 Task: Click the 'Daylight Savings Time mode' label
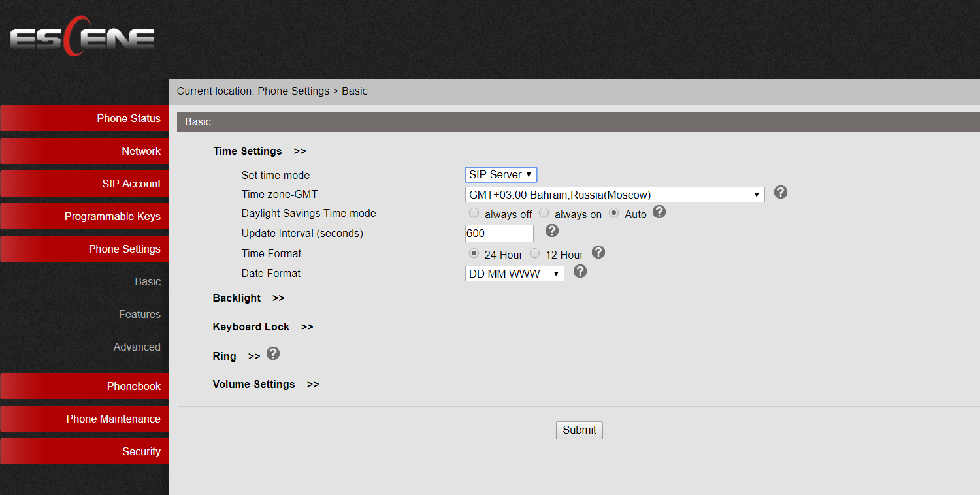309,213
